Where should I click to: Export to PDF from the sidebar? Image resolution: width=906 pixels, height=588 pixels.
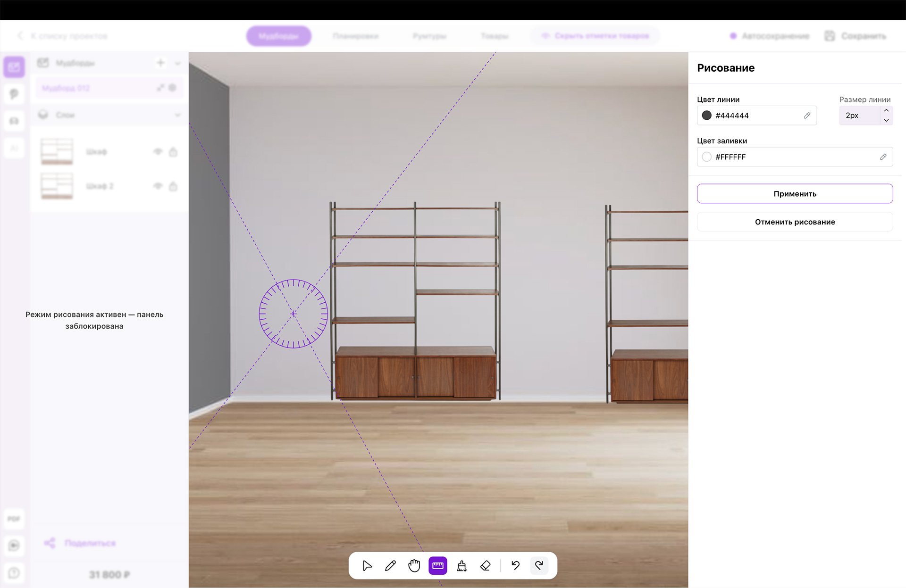pos(14,519)
